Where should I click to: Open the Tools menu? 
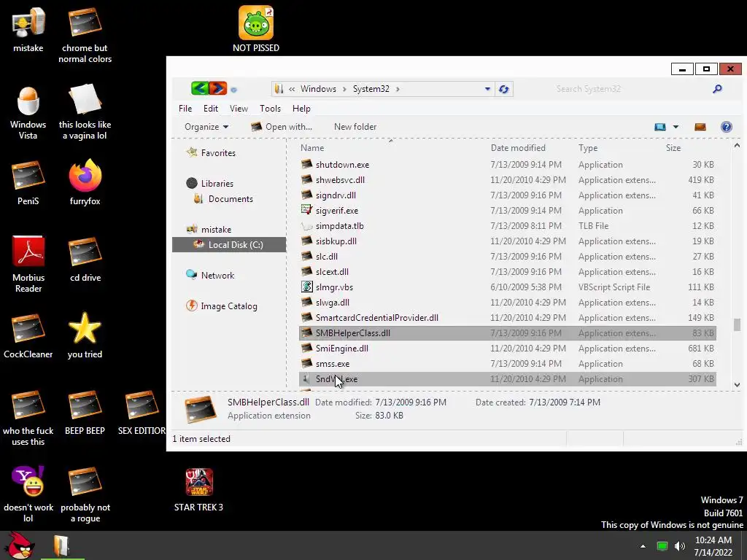click(x=270, y=109)
